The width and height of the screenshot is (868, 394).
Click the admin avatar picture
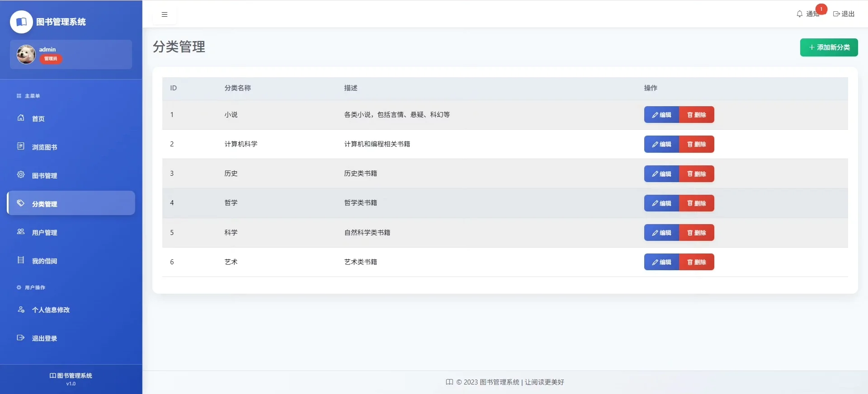[26, 54]
